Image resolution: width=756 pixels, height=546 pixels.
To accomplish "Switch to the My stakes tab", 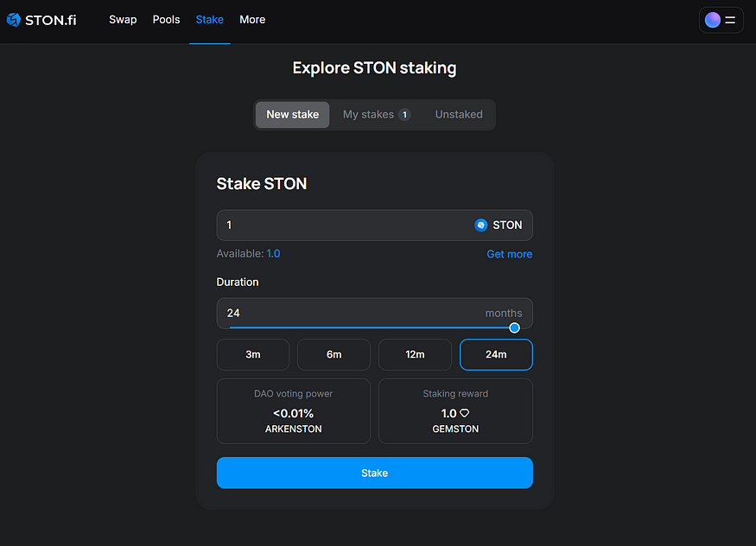I will click(x=368, y=115).
